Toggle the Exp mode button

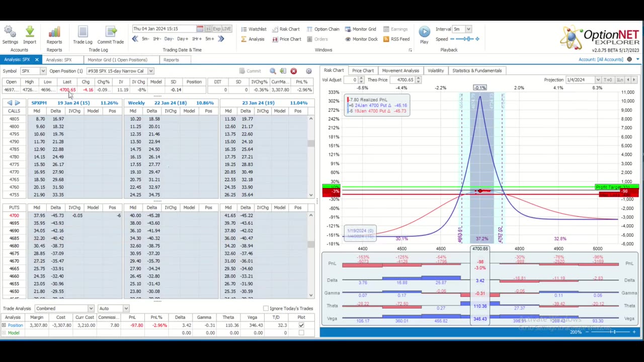click(x=216, y=29)
